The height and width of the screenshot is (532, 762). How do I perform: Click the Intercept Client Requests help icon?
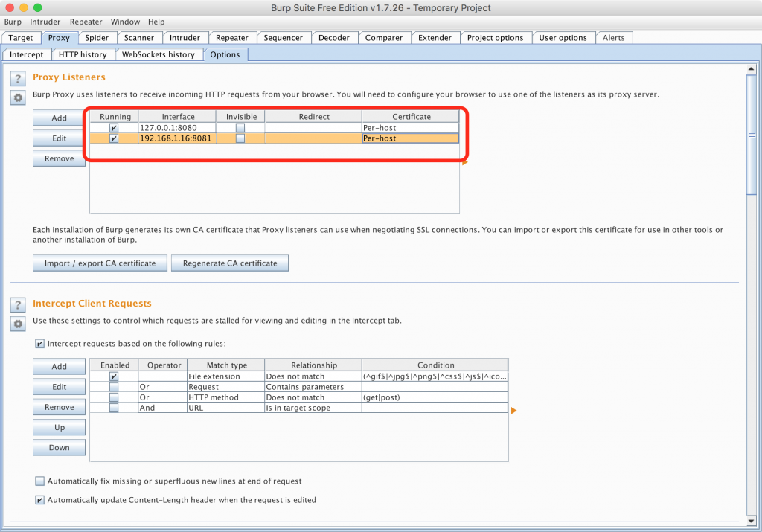click(18, 305)
